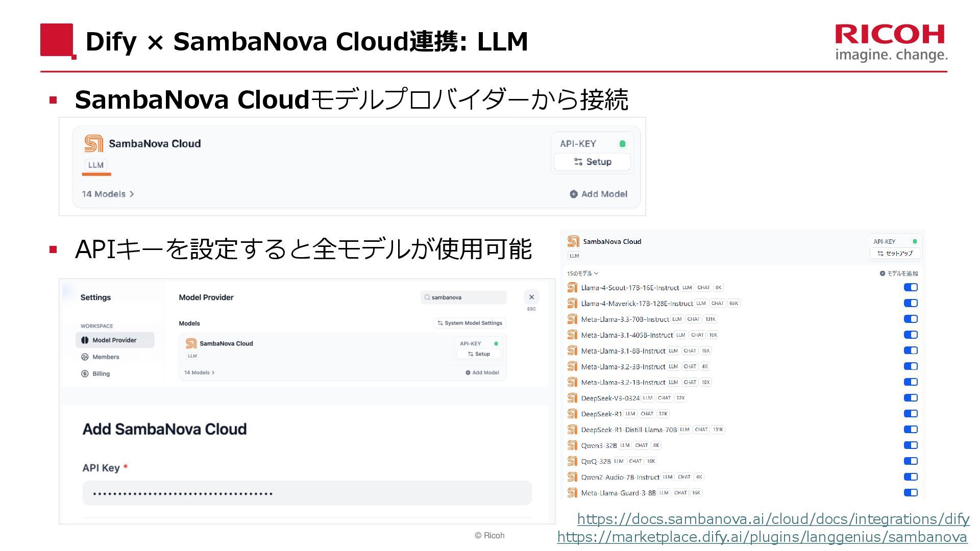Click icon beside DeepSeek-R1-Distill-Llama-70B

coord(572,430)
